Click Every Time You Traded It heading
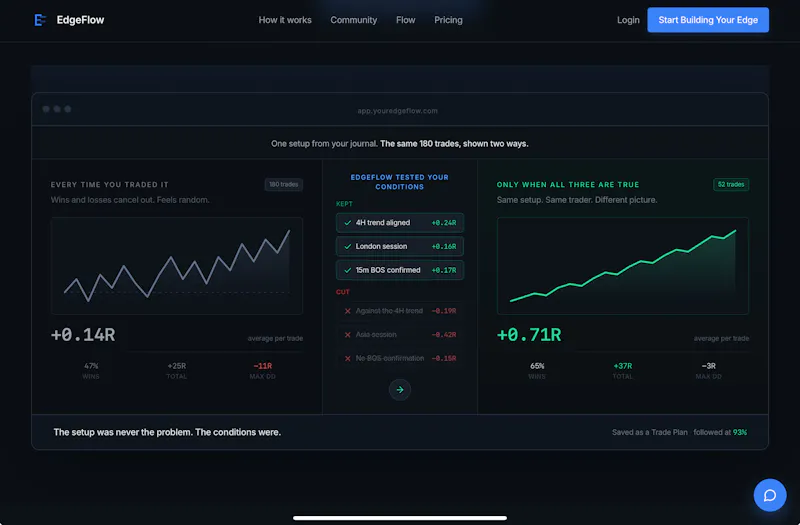 (x=109, y=184)
